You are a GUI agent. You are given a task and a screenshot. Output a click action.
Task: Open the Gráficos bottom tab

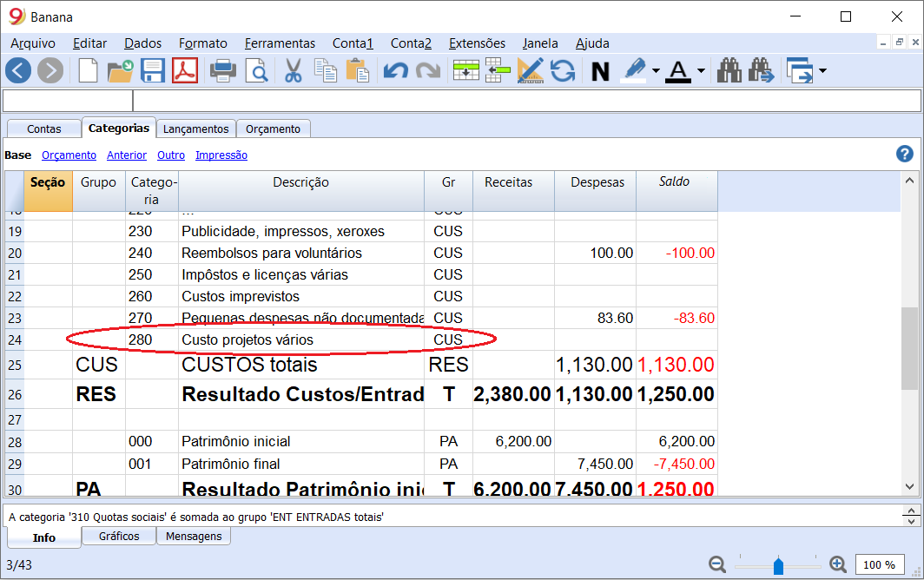pos(119,536)
